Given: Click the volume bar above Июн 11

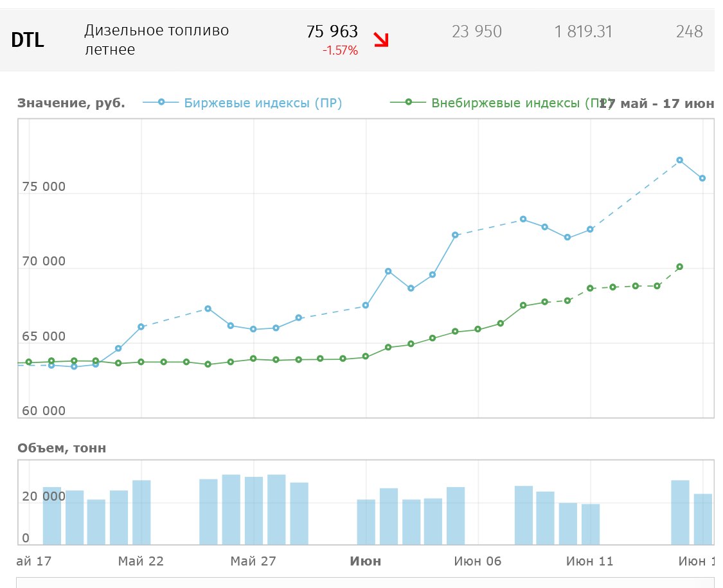Looking at the screenshot, I should click(x=591, y=524).
